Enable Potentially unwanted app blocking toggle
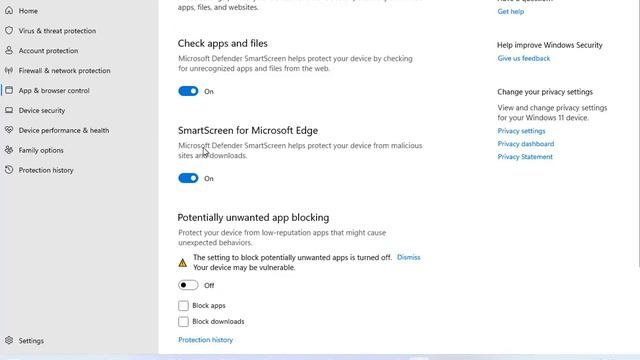This screenshot has width=640, height=360. [x=188, y=285]
